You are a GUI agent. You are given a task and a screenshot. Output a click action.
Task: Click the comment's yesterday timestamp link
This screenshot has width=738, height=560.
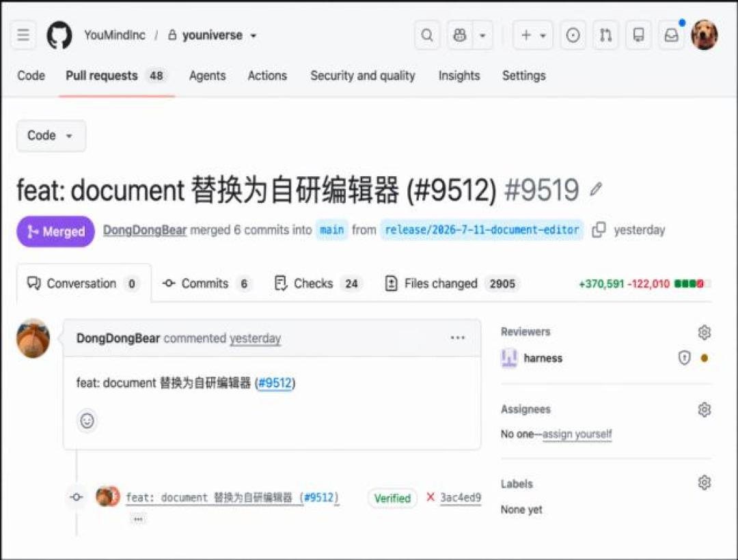coord(255,338)
